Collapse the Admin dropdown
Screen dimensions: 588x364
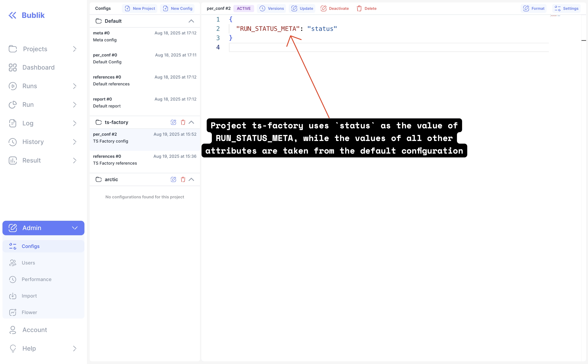pyautogui.click(x=74, y=228)
